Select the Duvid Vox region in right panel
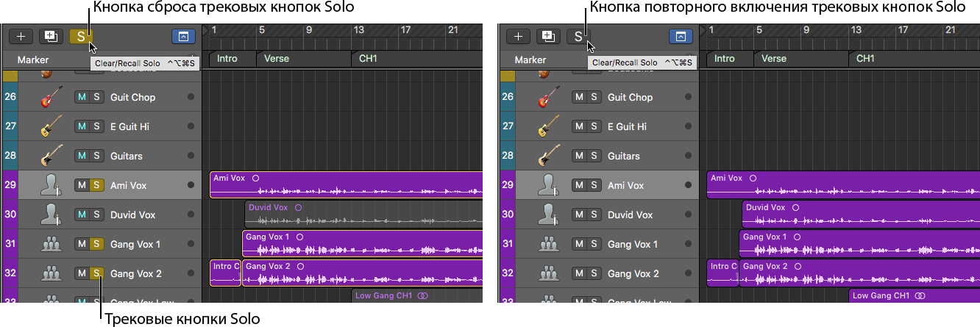Screen dimensions: 980x327 point(861,215)
